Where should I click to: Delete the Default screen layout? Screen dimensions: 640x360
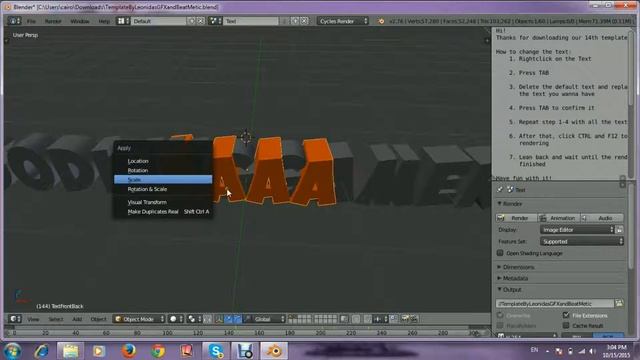coord(200,21)
